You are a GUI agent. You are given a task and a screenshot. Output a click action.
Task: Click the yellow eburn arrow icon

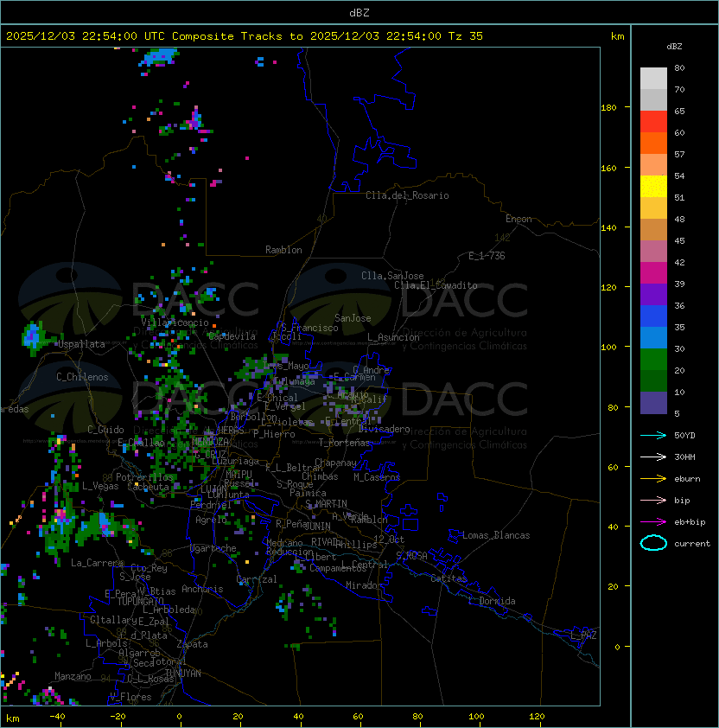coord(653,479)
